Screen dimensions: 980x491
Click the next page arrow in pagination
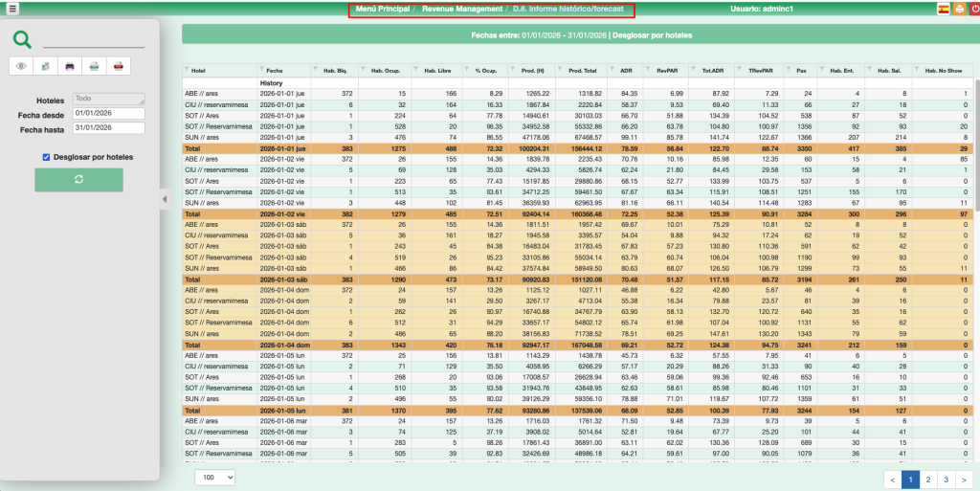(965, 479)
